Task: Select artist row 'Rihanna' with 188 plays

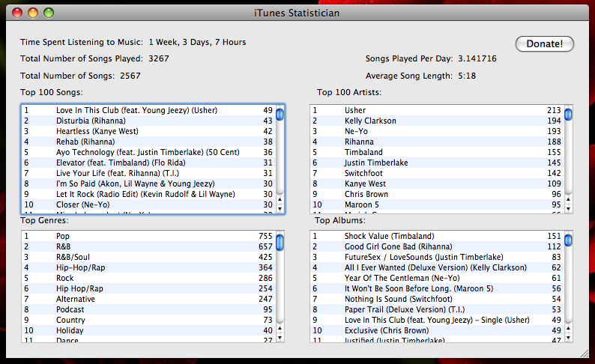Action: point(437,142)
